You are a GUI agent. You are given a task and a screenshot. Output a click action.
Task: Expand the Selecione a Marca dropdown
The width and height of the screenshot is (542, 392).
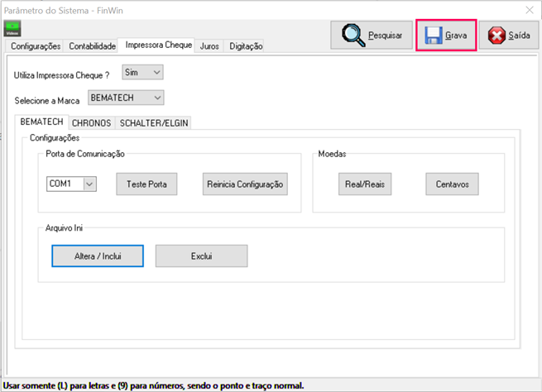[x=127, y=98]
